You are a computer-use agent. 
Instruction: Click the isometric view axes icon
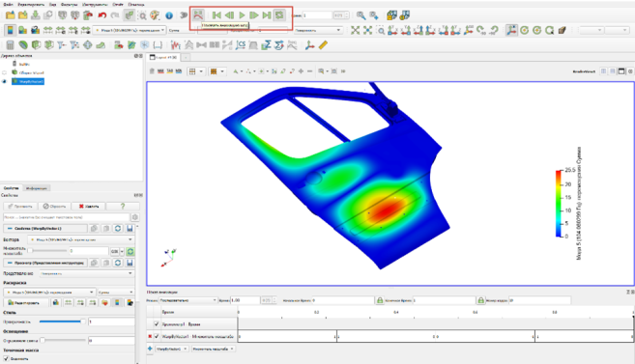(x=469, y=30)
